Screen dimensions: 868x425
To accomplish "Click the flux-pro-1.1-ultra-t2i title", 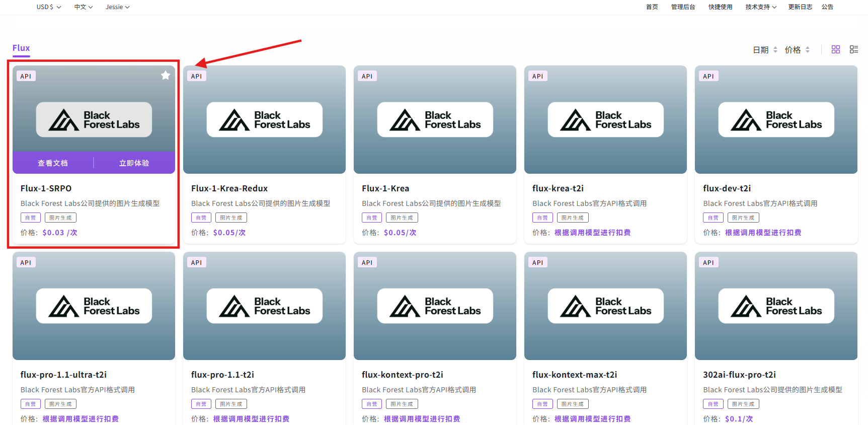I will (63, 375).
